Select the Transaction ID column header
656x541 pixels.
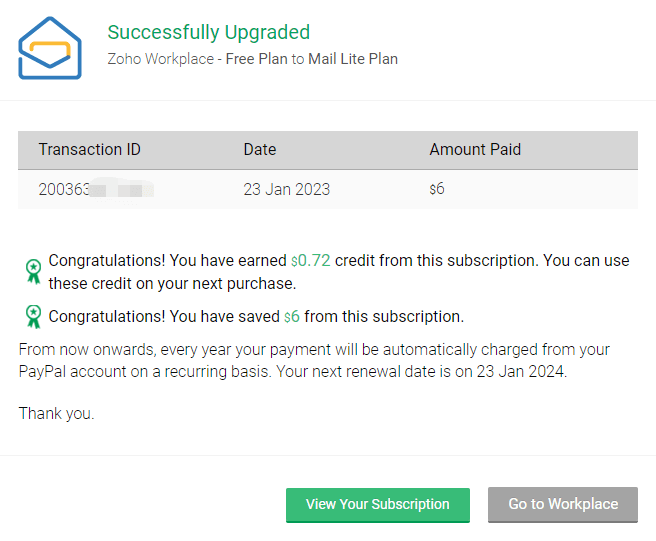[x=89, y=150]
